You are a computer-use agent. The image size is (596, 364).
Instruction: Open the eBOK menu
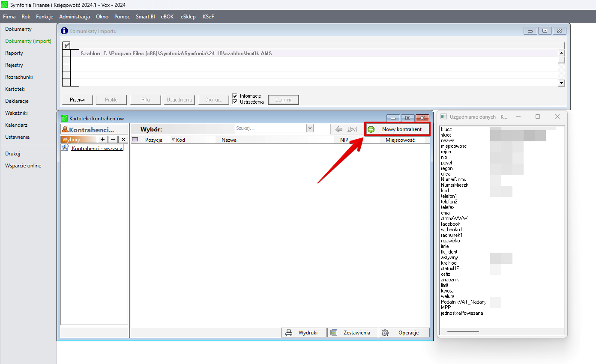[168, 17]
